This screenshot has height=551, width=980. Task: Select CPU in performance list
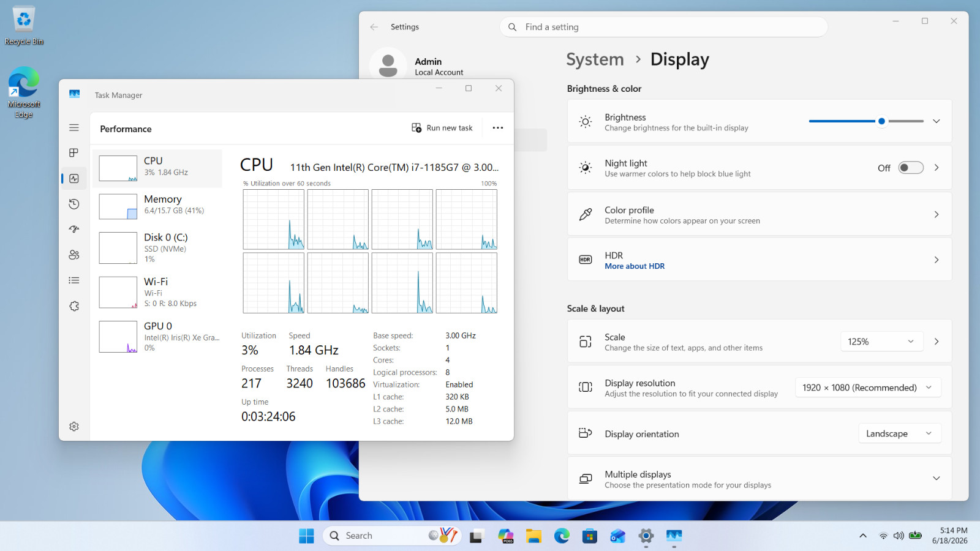[157, 168]
